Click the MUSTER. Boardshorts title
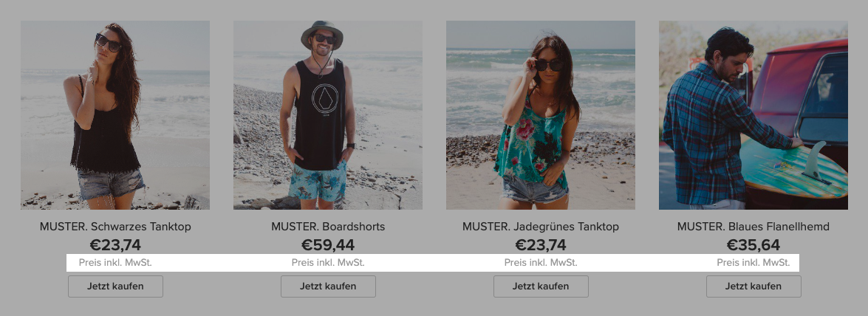Viewport: 868px width, 316px height. pyautogui.click(x=328, y=227)
